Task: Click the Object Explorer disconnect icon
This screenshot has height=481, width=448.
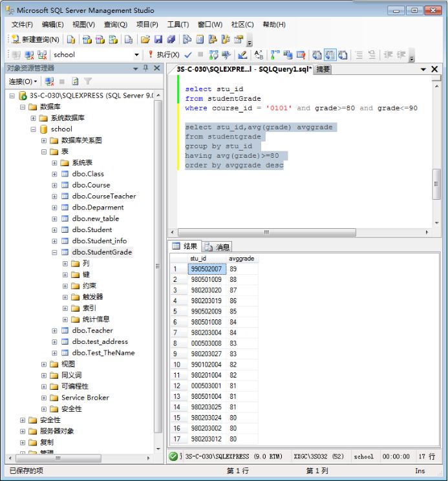Action: (49, 81)
